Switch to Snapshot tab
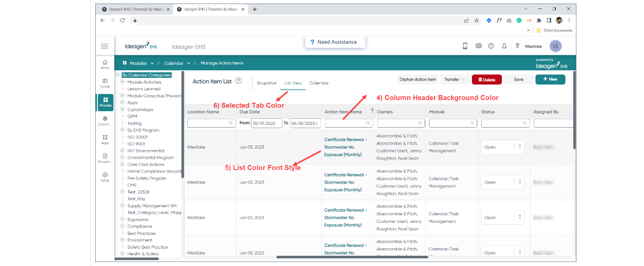The height and width of the screenshot is (266, 644). (266, 83)
